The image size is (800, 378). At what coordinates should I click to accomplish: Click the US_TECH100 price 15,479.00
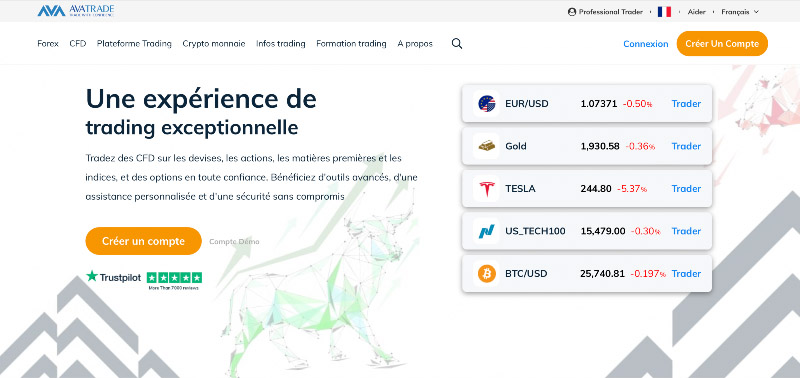pyautogui.click(x=603, y=231)
